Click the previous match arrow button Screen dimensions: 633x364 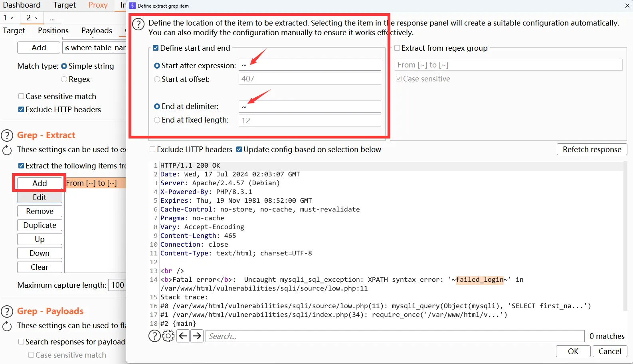pyautogui.click(x=183, y=336)
